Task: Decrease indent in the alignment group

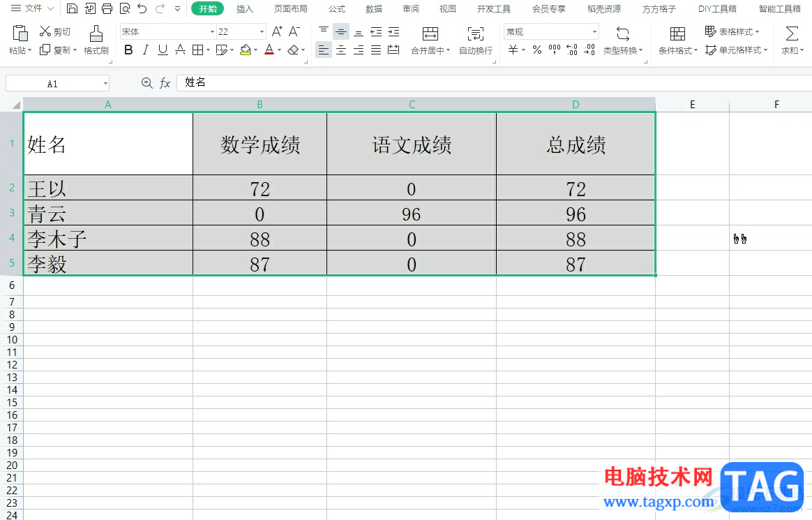Action: [x=377, y=31]
